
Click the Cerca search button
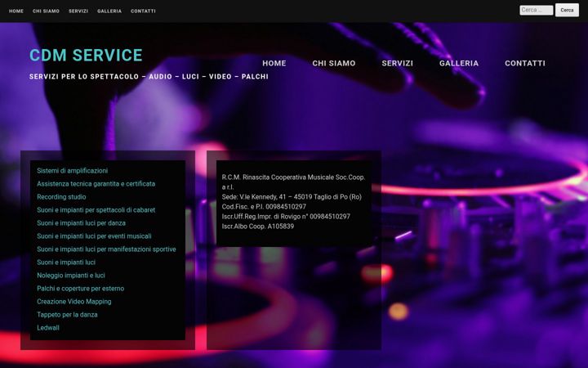pyautogui.click(x=567, y=10)
